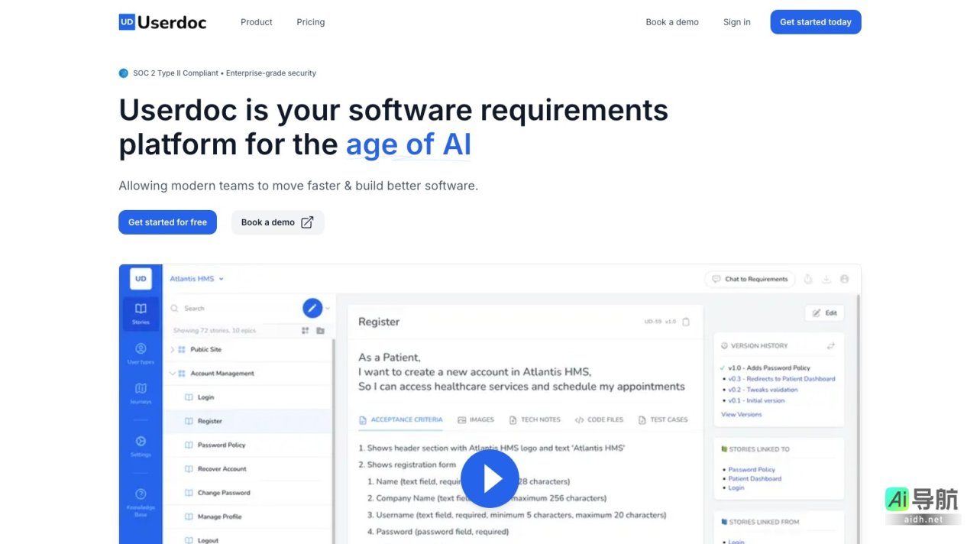Image resolution: width=980 pixels, height=544 pixels.
Task: Click the download icon in the top toolbar
Action: click(x=826, y=279)
